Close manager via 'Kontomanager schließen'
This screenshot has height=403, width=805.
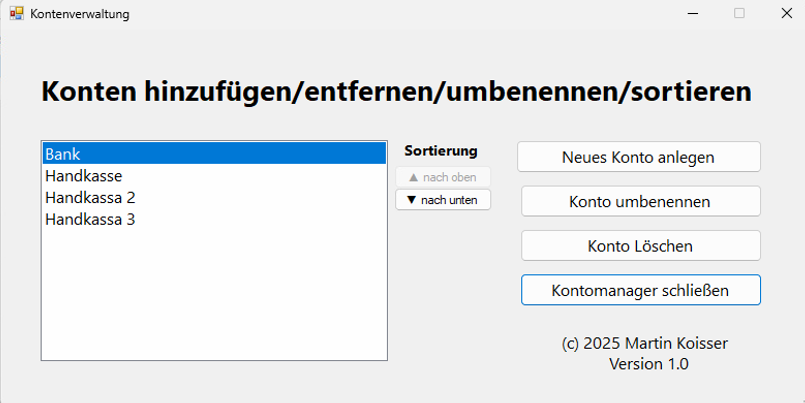tap(640, 290)
